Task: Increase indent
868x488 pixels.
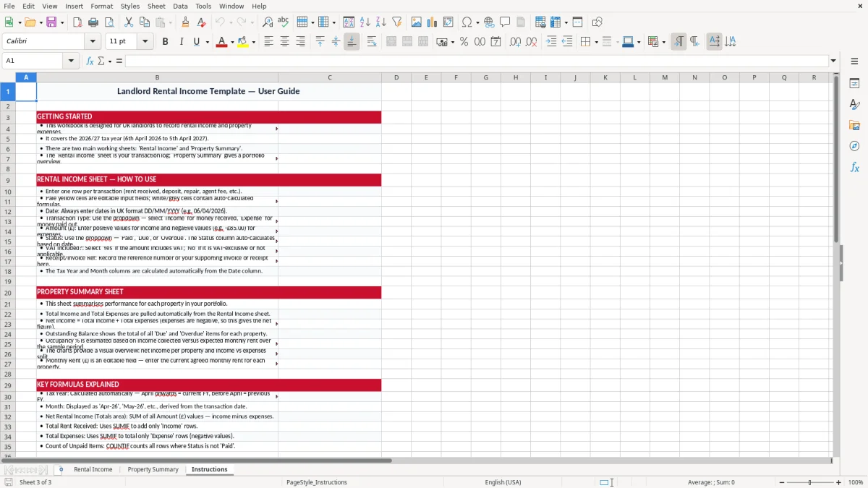Action: pos(551,42)
